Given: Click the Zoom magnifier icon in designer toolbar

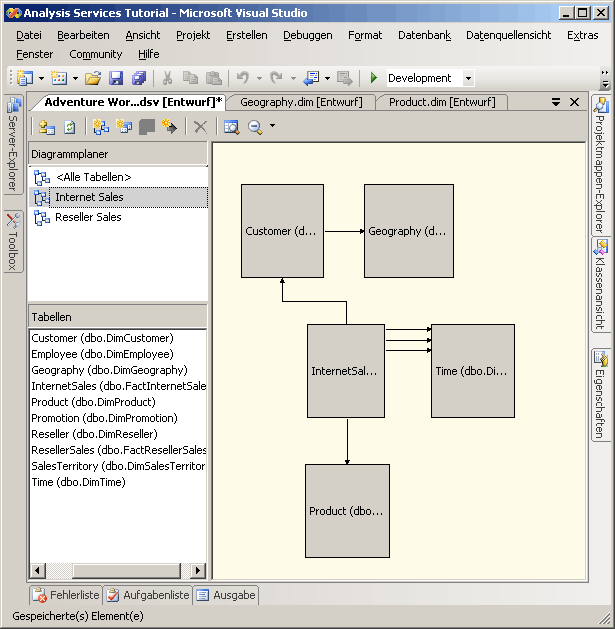Looking at the screenshot, I should (255, 126).
